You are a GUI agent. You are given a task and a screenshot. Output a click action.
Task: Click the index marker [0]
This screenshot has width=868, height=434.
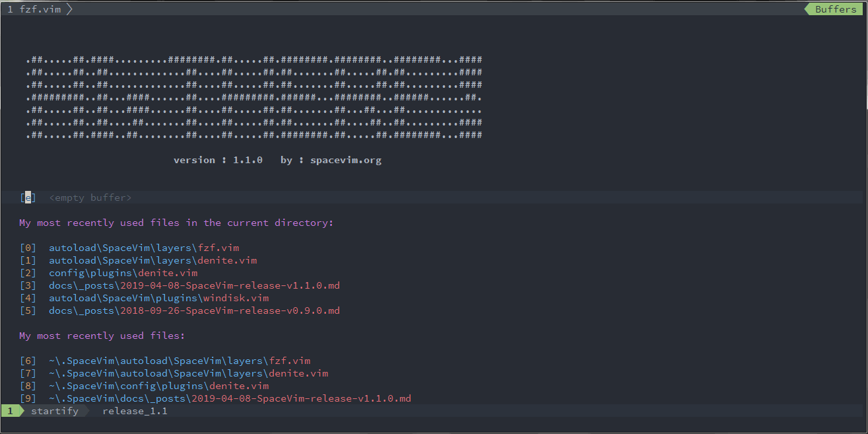pyautogui.click(x=28, y=248)
